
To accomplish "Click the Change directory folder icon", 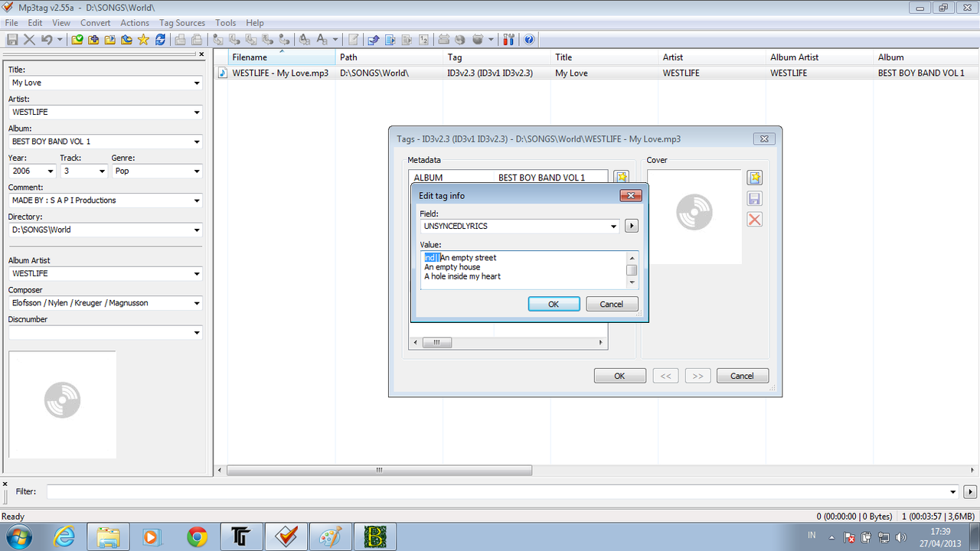I will (77, 39).
